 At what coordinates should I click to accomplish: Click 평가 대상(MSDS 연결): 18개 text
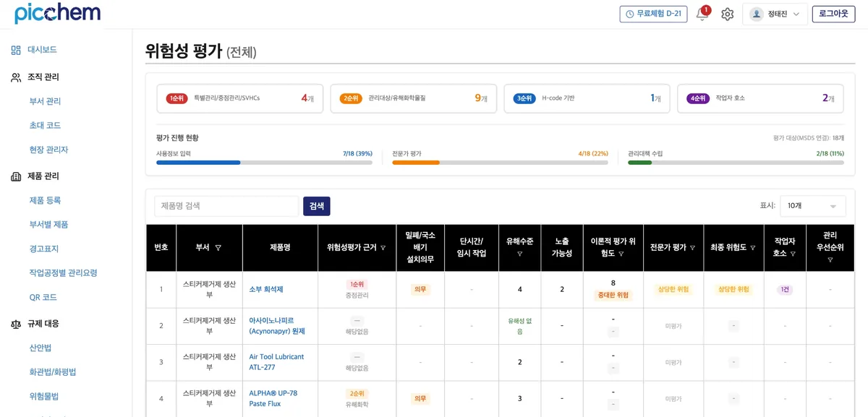tap(808, 138)
